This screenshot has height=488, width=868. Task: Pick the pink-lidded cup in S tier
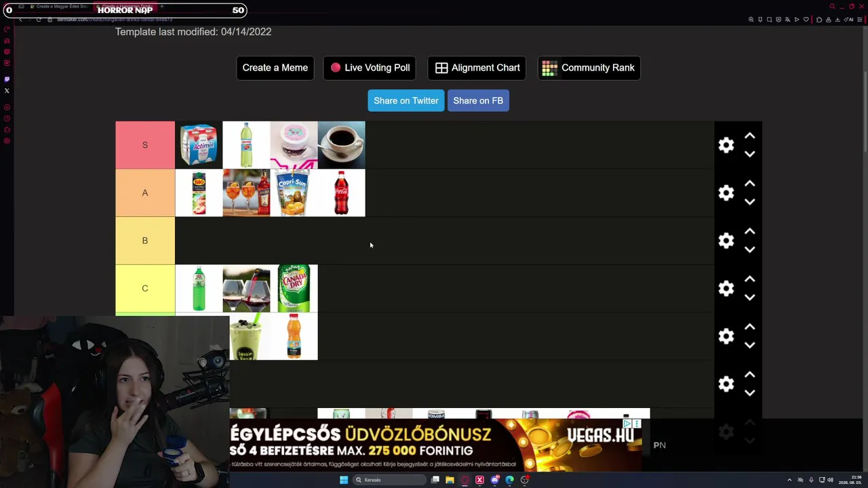point(294,145)
